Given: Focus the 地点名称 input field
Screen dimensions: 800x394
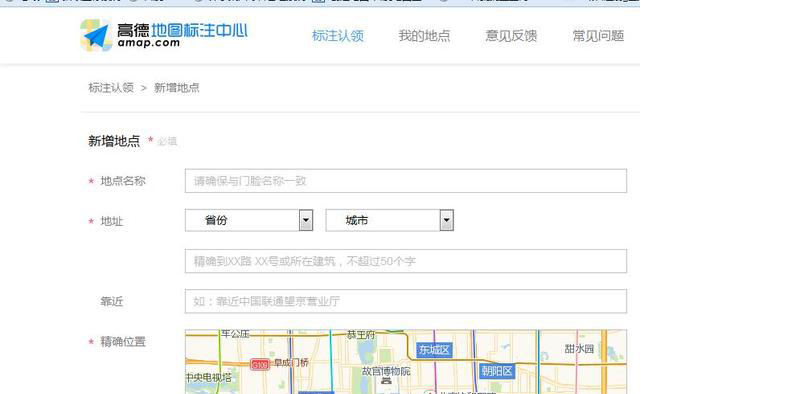Looking at the screenshot, I should pos(406,181).
